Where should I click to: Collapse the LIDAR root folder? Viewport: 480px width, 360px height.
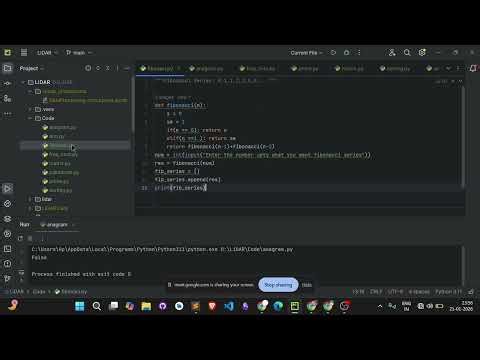pos(23,82)
